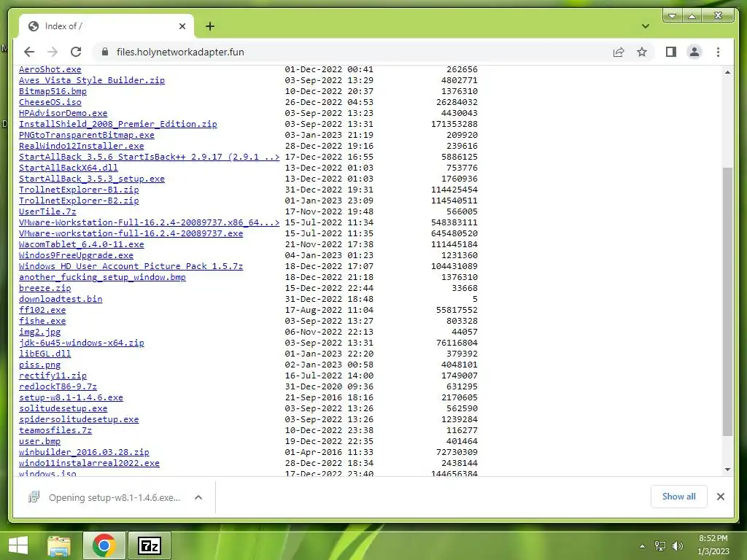Image resolution: width=747 pixels, height=560 pixels.
Task: Switch to Chrome in the taskbar
Action: [x=104, y=545]
